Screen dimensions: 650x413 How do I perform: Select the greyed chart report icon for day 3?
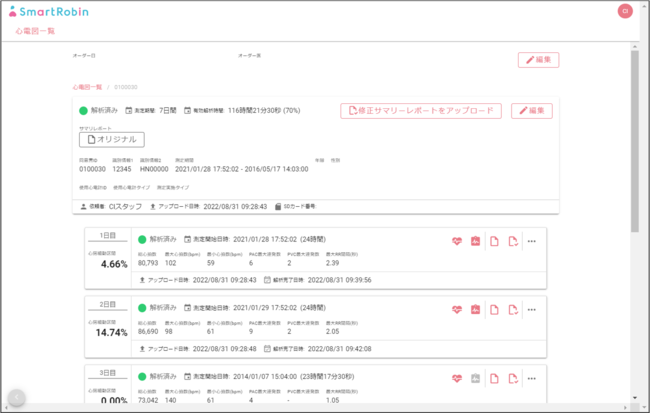(475, 378)
